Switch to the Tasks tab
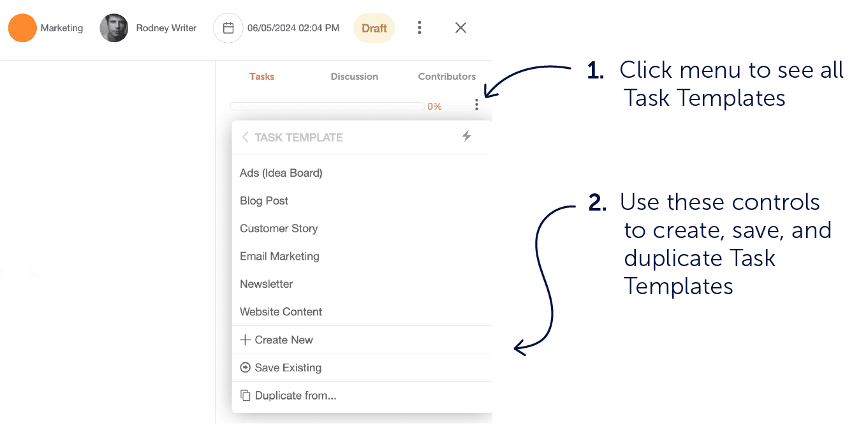868x425 pixels. [261, 77]
